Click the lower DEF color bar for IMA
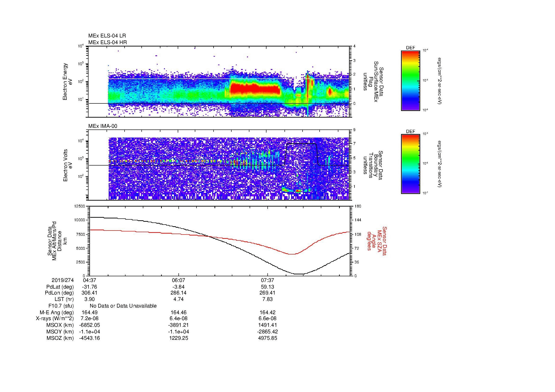Viewport: 555px width, 392px height. (410, 164)
